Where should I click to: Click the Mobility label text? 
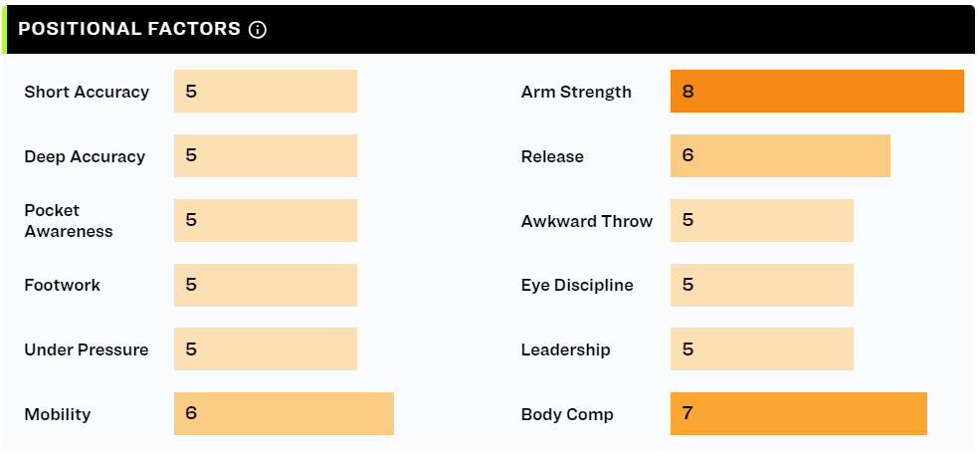(x=58, y=414)
